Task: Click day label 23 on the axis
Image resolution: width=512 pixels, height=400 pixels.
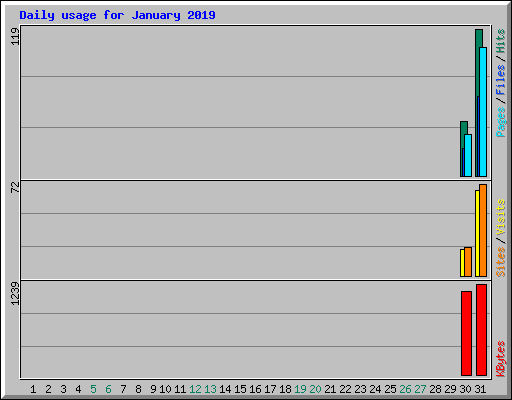Action: pyautogui.click(x=360, y=389)
